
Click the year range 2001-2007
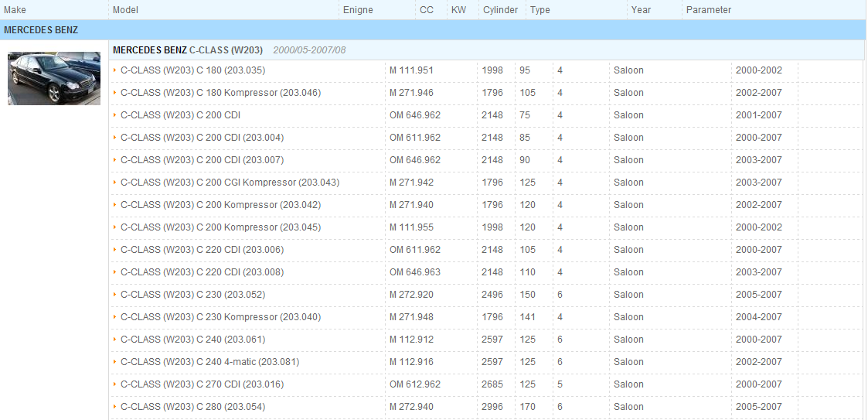click(x=759, y=115)
